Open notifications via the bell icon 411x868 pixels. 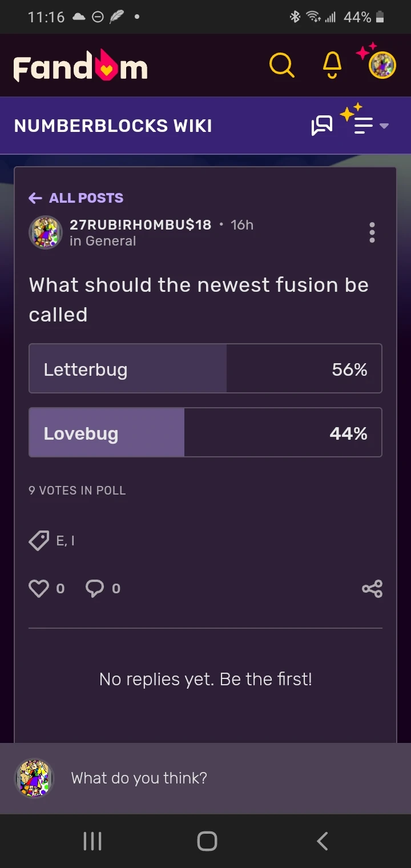pyautogui.click(x=332, y=65)
